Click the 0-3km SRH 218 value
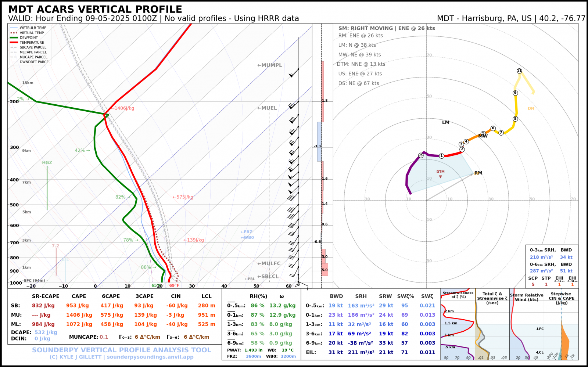 (541, 257)
